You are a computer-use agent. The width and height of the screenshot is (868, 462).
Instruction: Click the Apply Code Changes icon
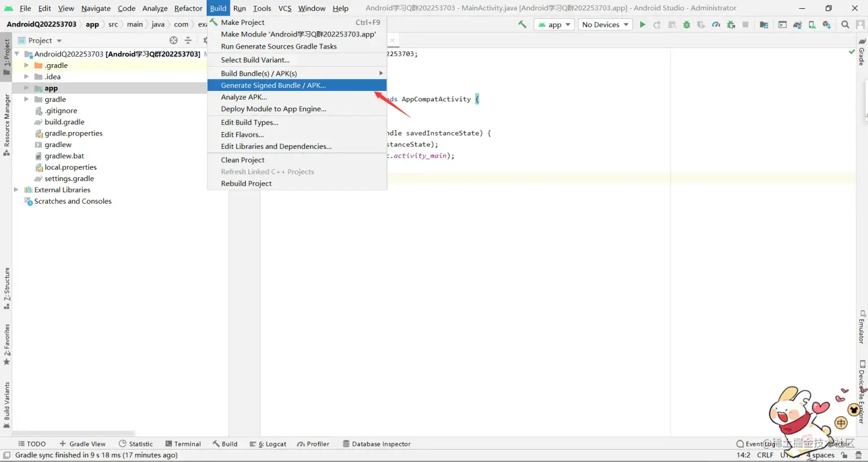pyautogui.click(x=671, y=24)
